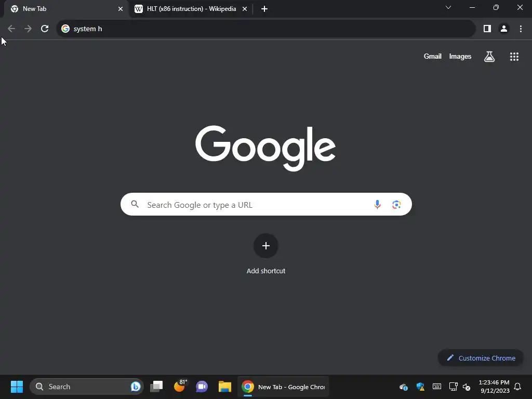
Task: Open the notifications bell icon
Action: click(x=518, y=387)
